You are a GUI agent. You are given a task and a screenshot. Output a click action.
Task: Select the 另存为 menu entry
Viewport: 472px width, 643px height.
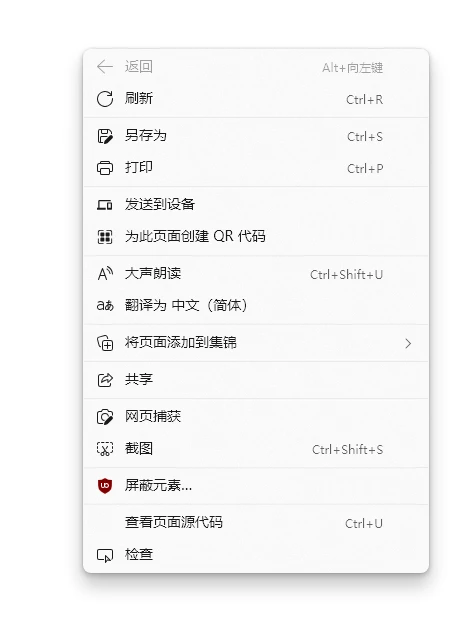pos(256,136)
